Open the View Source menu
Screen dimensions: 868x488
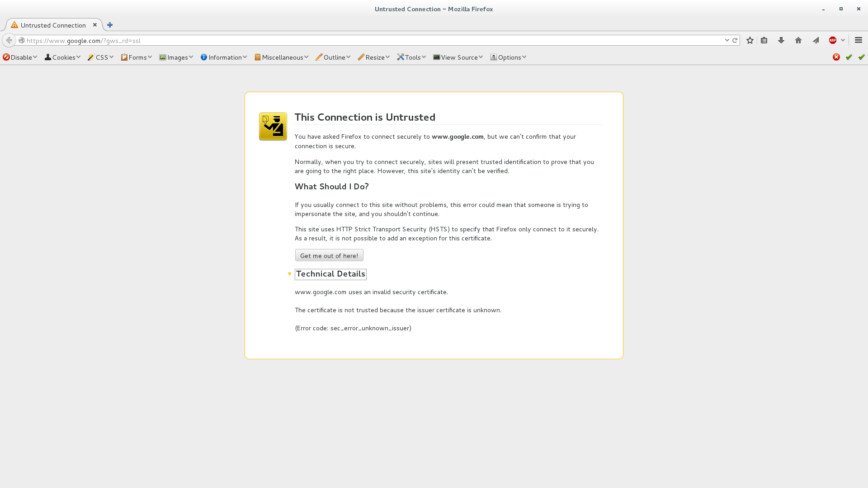click(458, 57)
